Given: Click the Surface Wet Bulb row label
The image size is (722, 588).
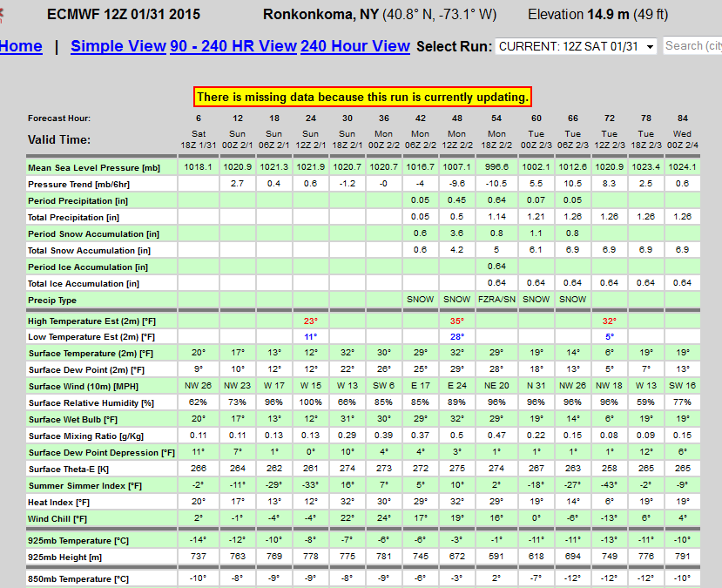Looking at the screenshot, I should pos(73,420).
